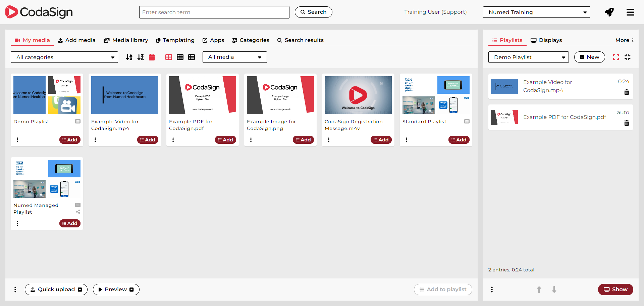Open options for Example PDF media card
644x306 pixels.
click(173, 140)
